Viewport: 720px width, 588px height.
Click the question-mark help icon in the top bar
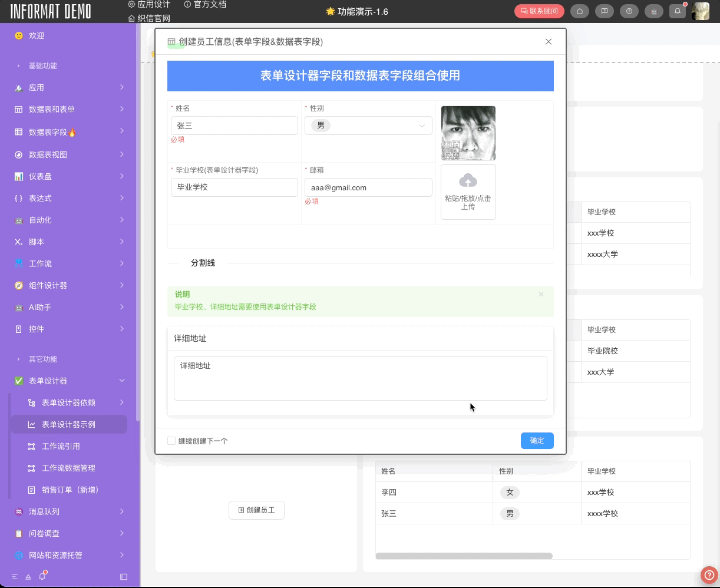[x=629, y=11]
